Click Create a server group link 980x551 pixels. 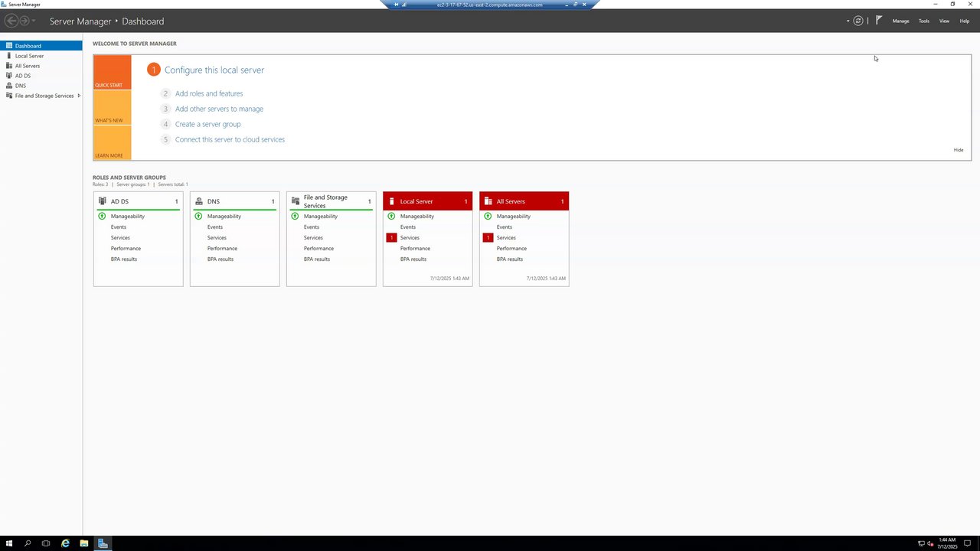207,124
